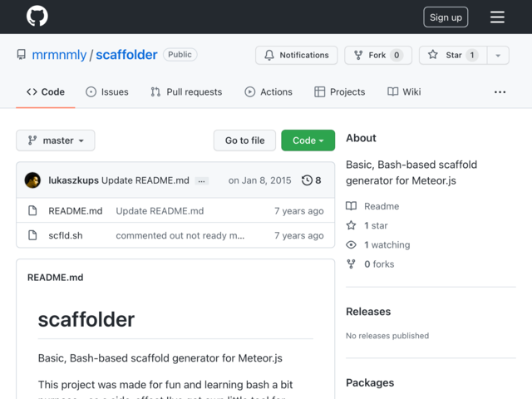Open the 'commented out not ready' commit
The height and width of the screenshot is (399, 532).
(180, 235)
